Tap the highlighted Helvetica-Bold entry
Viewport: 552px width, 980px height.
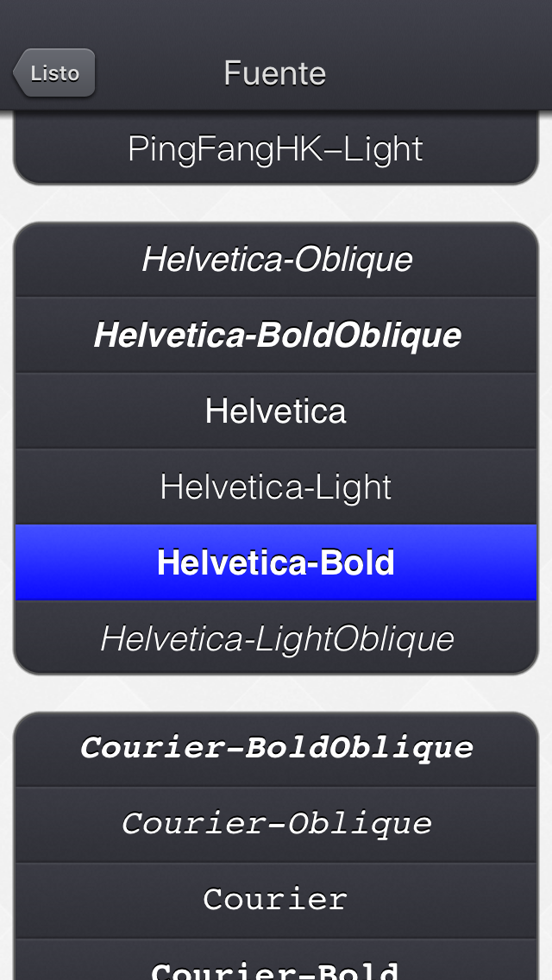click(275, 562)
